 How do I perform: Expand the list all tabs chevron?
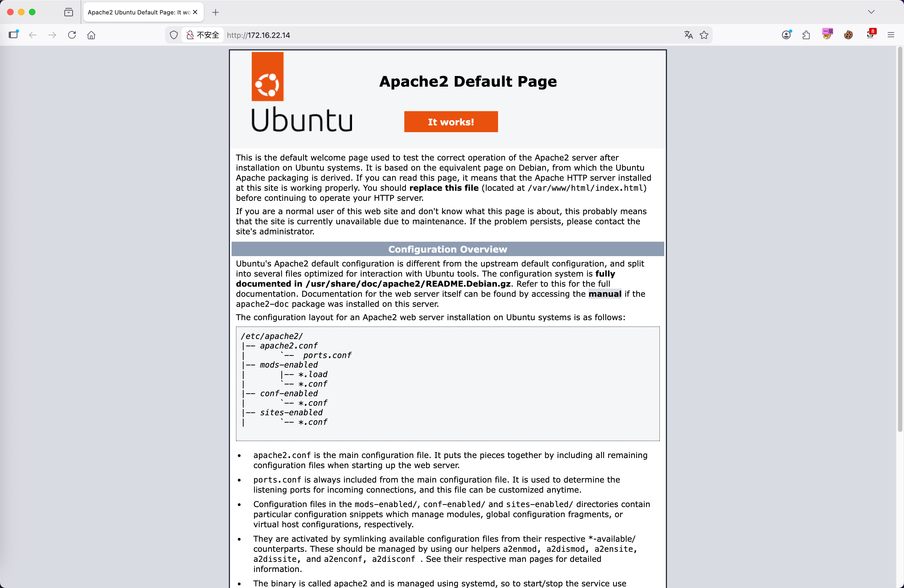tap(871, 12)
